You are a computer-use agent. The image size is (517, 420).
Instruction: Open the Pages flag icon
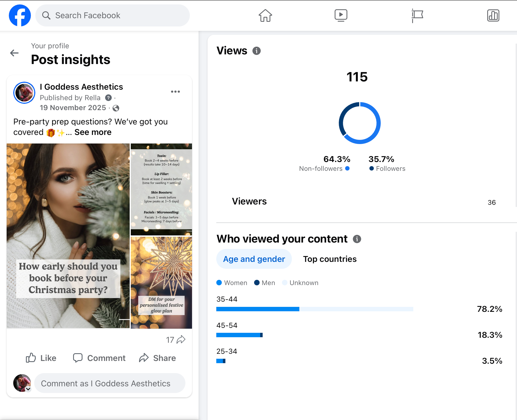(417, 16)
